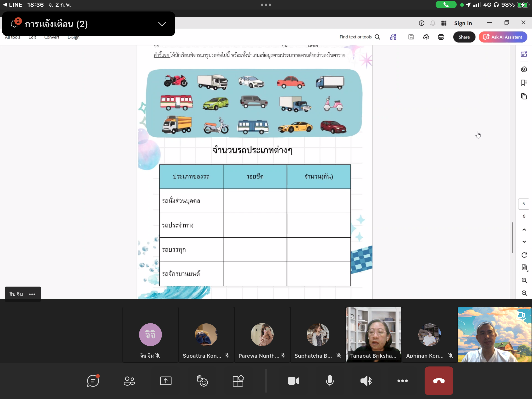Mute the microphone
532x399 pixels.
pos(329,381)
